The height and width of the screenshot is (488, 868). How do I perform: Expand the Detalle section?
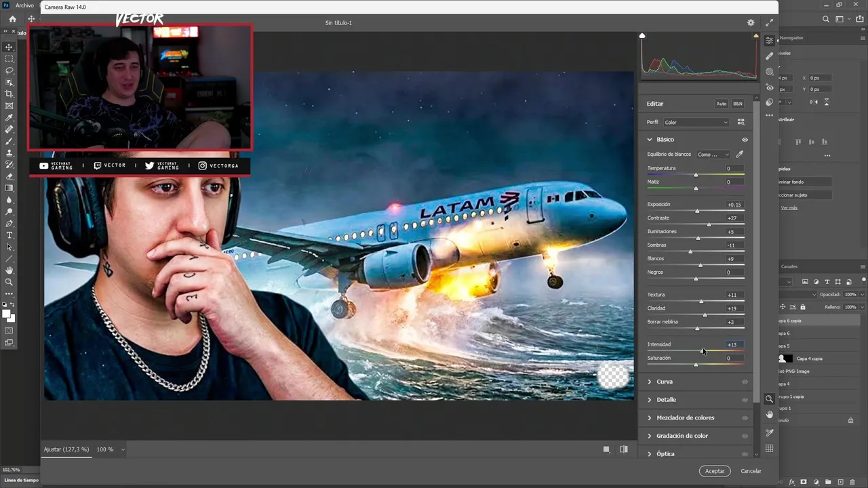(x=650, y=400)
